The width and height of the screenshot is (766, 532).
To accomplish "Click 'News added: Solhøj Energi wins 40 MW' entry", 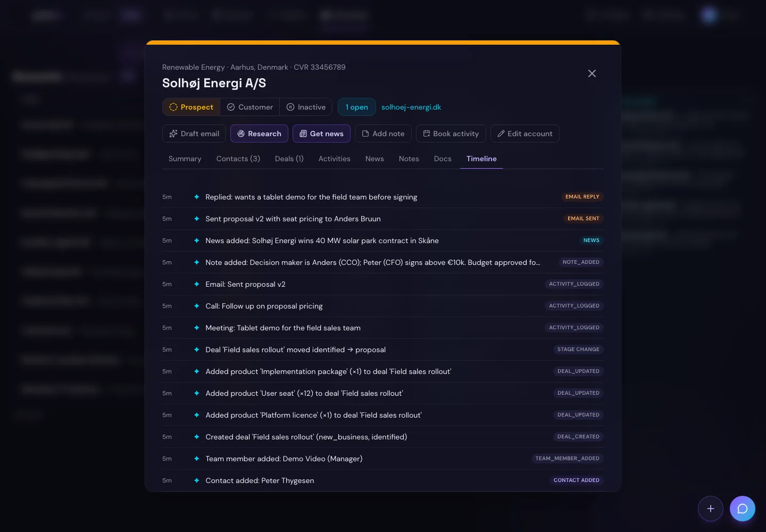I will (x=322, y=240).
